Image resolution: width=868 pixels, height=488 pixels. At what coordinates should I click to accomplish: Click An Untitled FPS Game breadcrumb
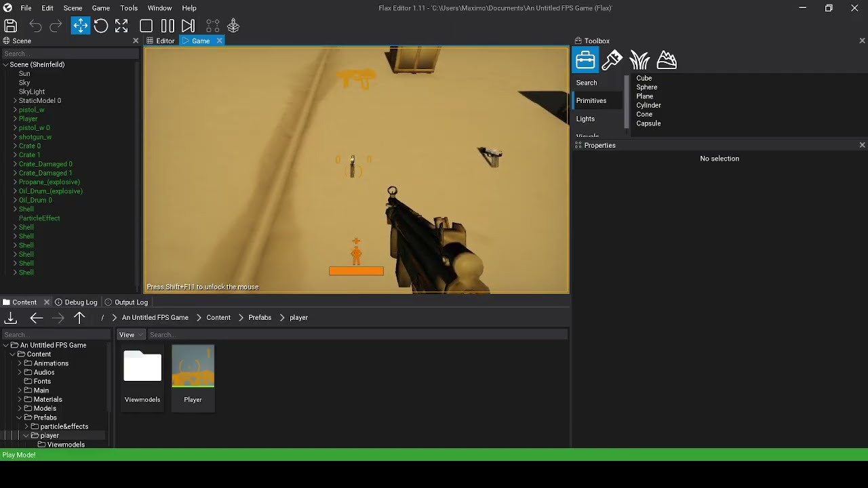coord(155,318)
